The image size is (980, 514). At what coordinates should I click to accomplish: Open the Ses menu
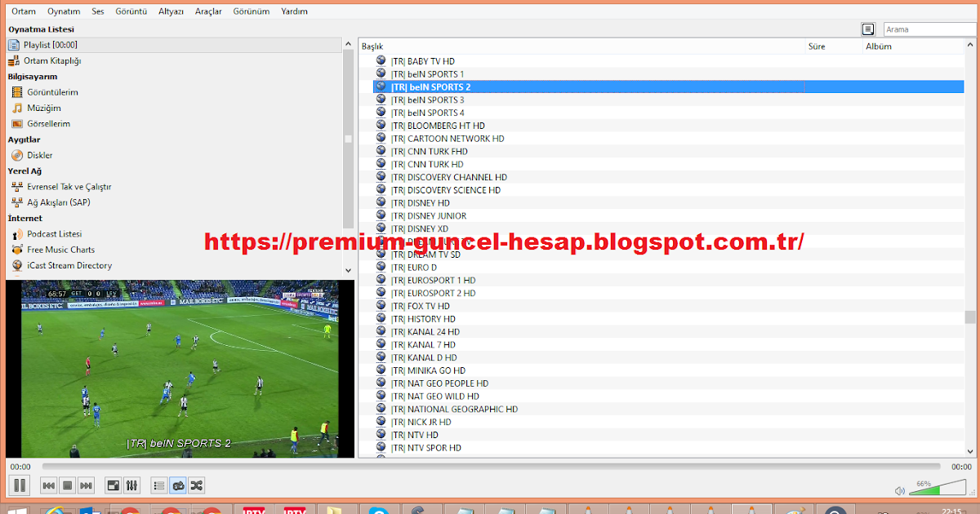[x=98, y=11]
